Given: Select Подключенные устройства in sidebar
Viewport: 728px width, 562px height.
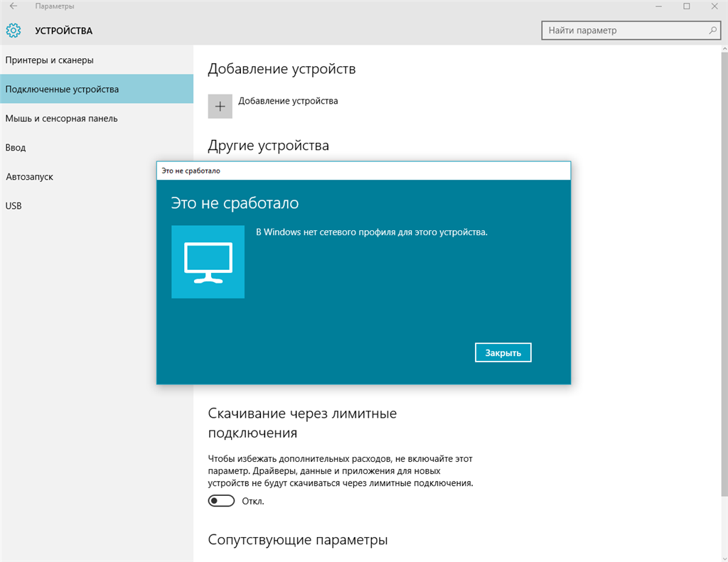Looking at the screenshot, I should coord(97,89).
